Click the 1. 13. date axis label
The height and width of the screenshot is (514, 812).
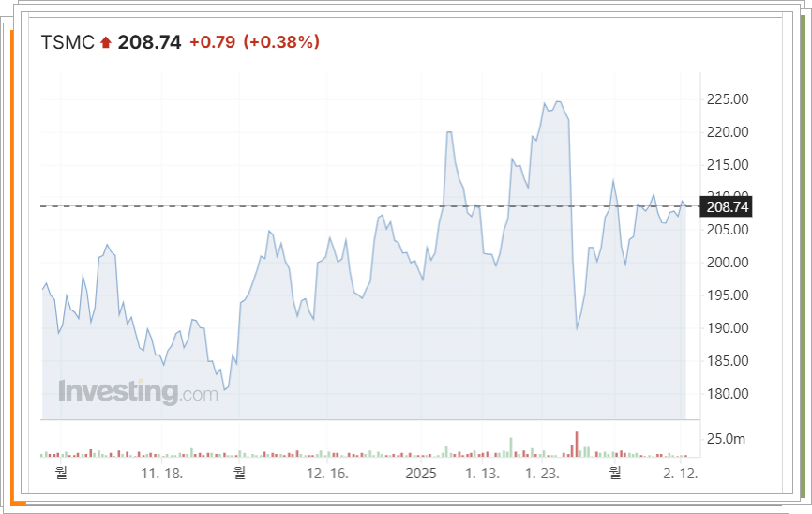[x=482, y=474]
